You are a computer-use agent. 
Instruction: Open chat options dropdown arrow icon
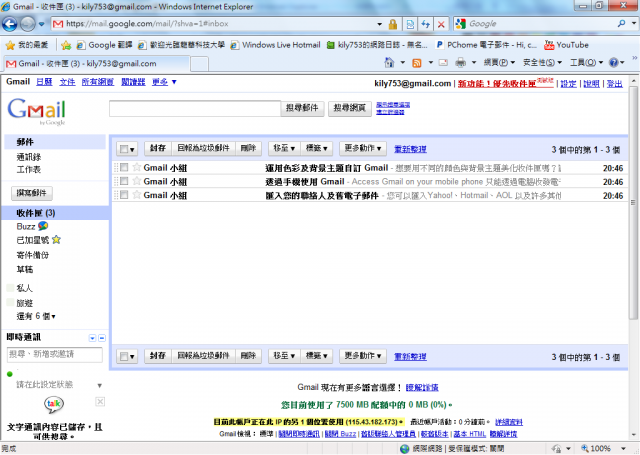pyautogui.click(x=93, y=338)
